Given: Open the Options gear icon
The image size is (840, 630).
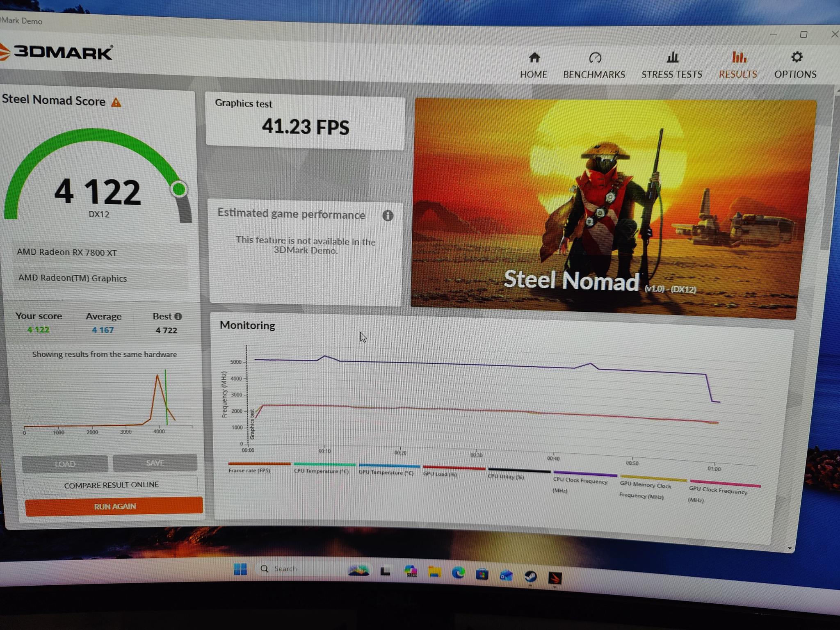Looking at the screenshot, I should [797, 57].
